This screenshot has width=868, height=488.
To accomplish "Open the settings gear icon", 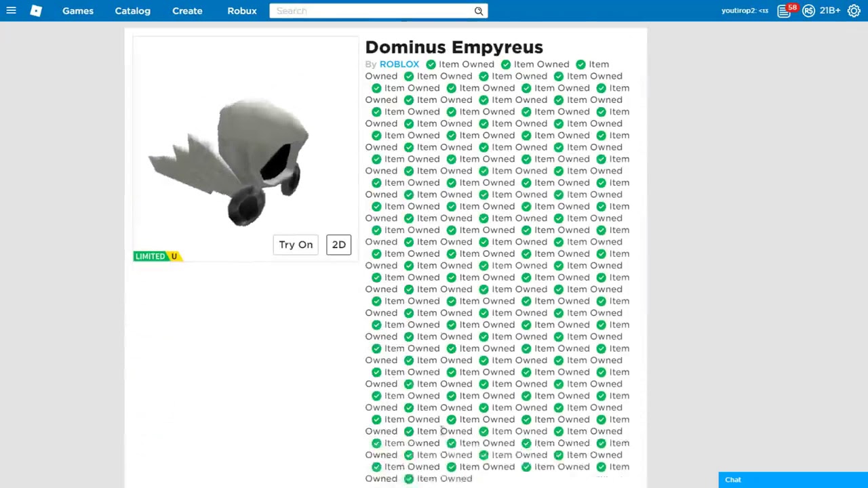I will [854, 11].
